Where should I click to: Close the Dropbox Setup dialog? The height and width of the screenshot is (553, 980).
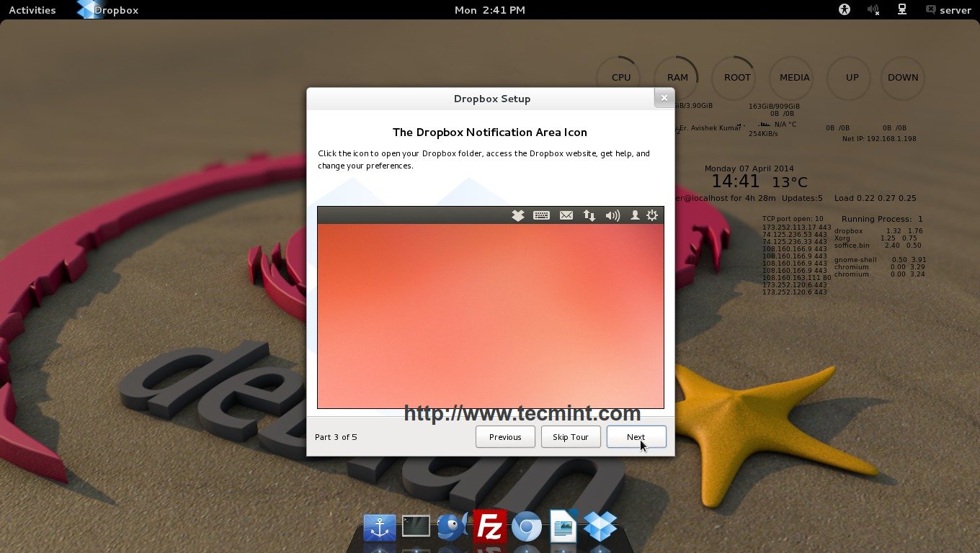point(664,99)
